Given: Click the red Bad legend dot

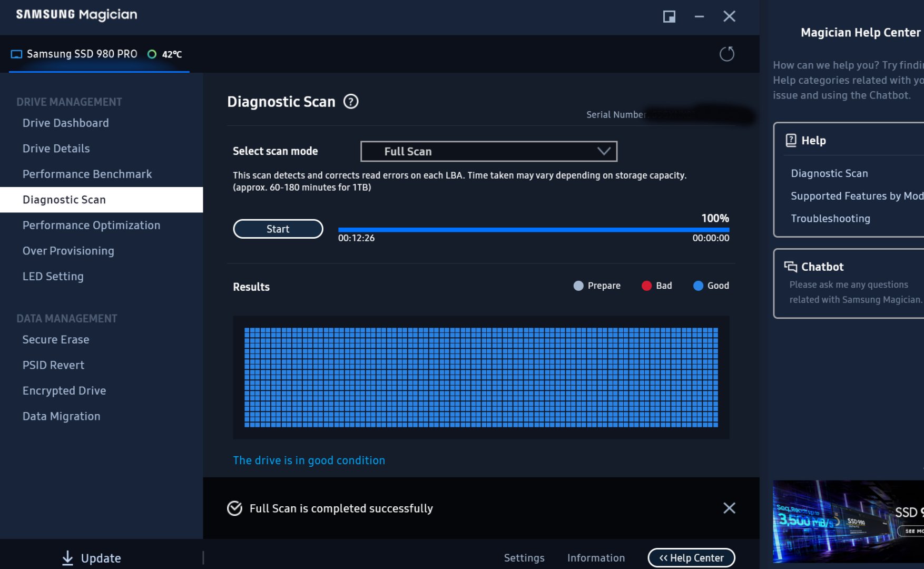Looking at the screenshot, I should click(646, 286).
